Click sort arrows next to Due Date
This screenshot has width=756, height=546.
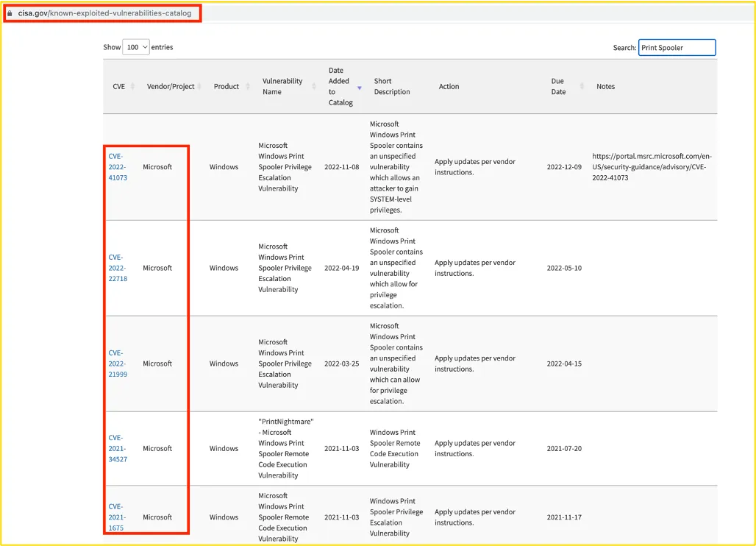pos(580,87)
